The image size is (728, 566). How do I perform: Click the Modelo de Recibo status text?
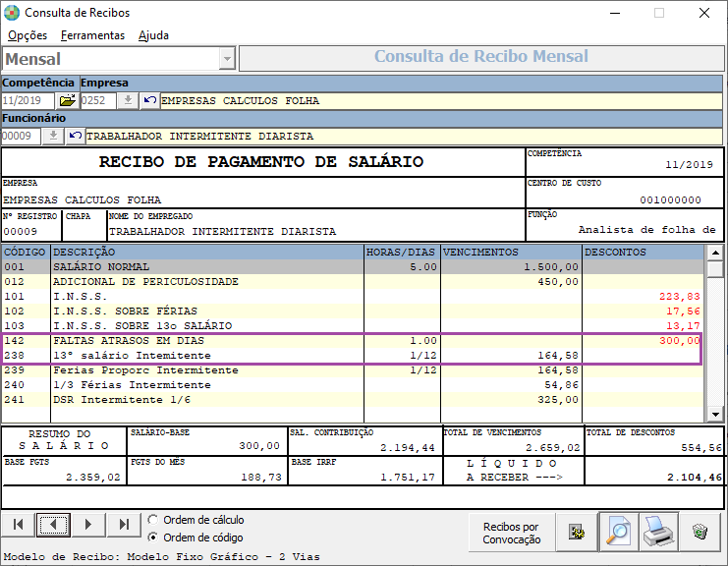pyautogui.click(x=161, y=557)
